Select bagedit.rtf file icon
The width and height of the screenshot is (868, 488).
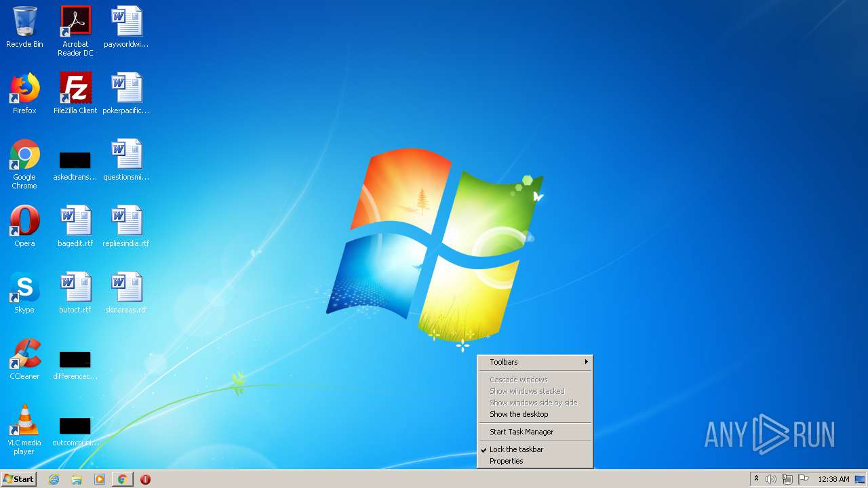click(x=75, y=226)
